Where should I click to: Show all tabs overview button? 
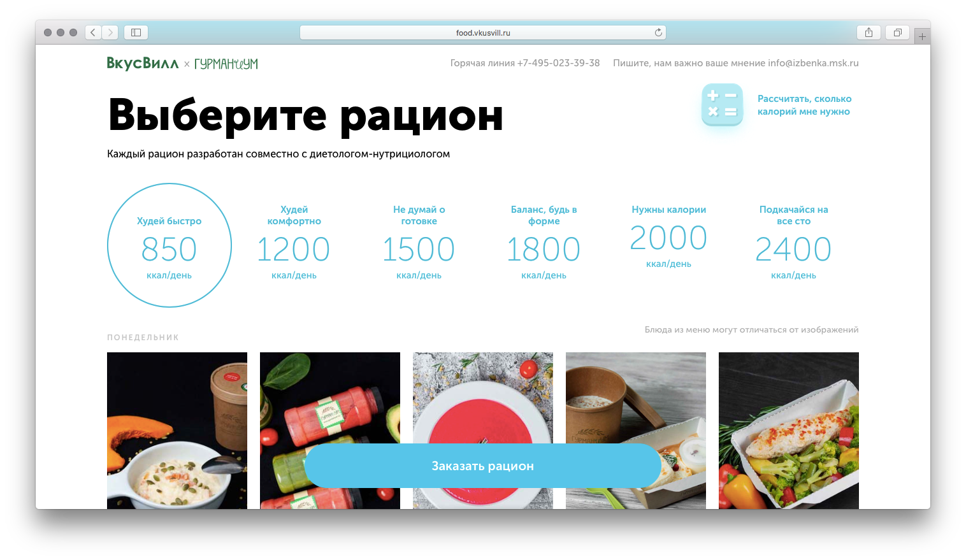(898, 32)
